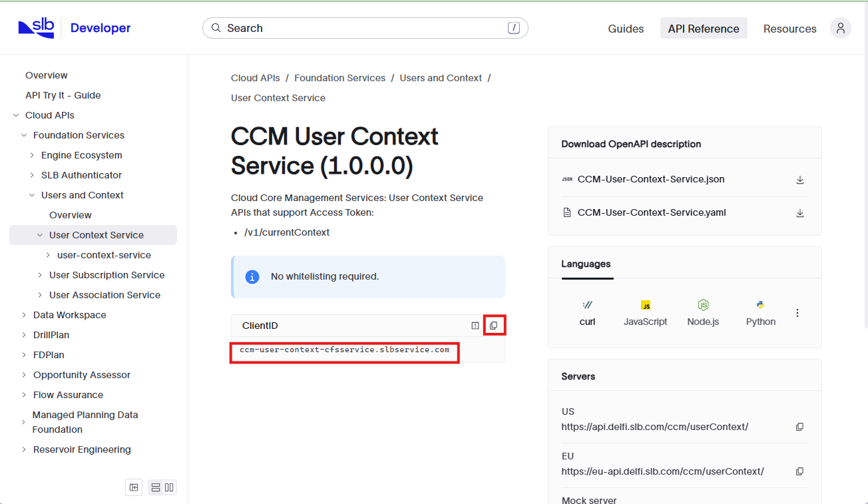Click the US server URL text
This screenshot has width=868, height=504.
[x=655, y=427]
